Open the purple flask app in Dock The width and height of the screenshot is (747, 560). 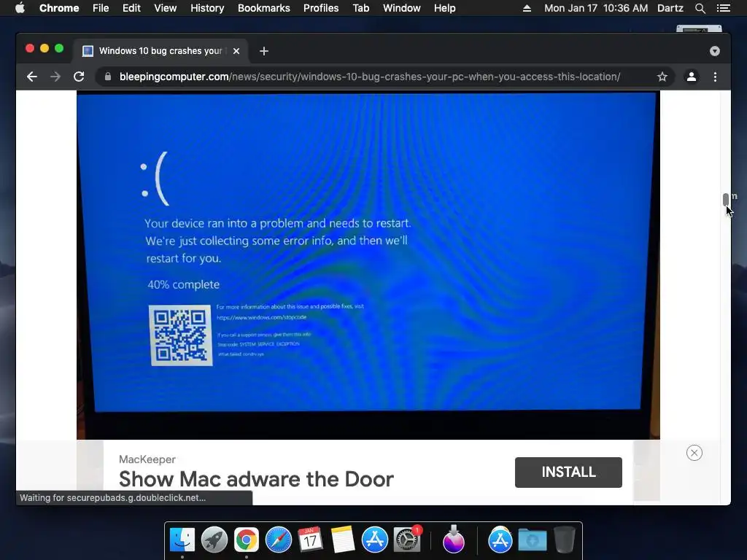[453, 540]
